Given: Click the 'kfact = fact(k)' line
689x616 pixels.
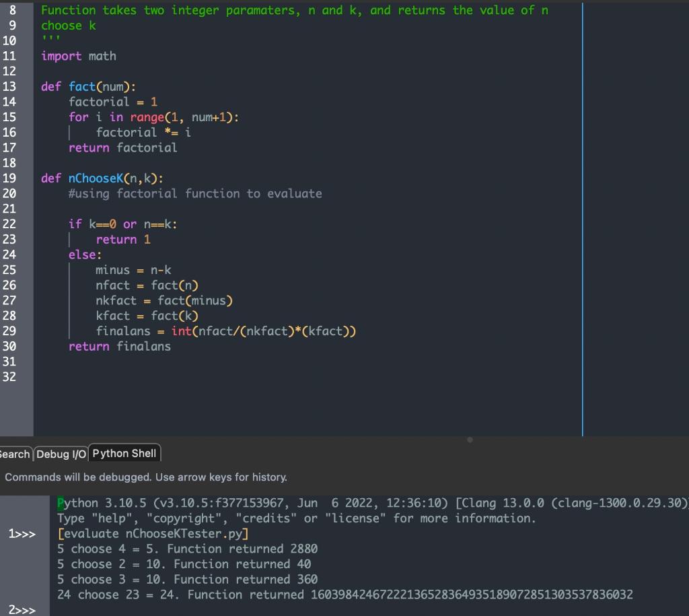Looking at the screenshot, I should pyautogui.click(x=147, y=316).
